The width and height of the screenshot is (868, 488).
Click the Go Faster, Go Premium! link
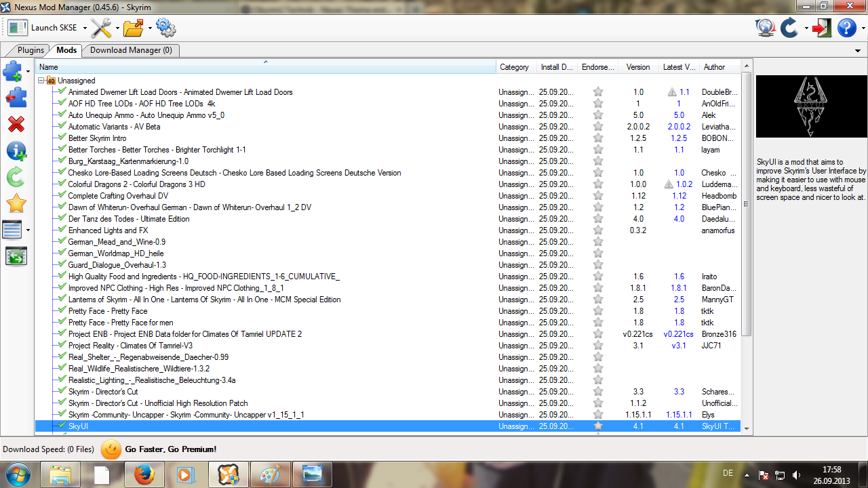coord(170,449)
